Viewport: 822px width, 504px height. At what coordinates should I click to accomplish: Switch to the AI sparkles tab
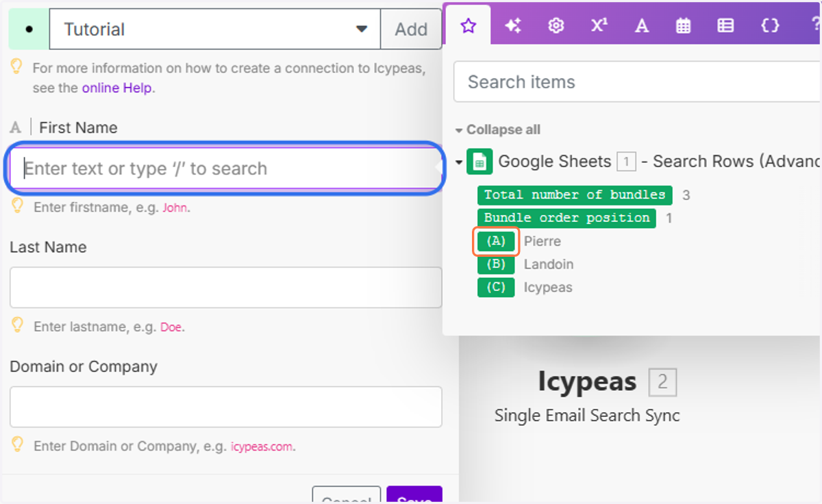pyautogui.click(x=512, y=26)
